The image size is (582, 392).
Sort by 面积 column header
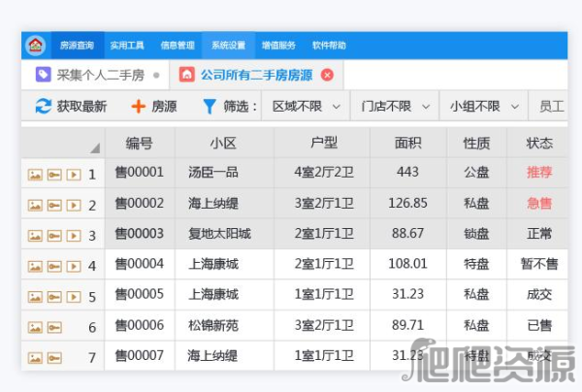(408, 143)
